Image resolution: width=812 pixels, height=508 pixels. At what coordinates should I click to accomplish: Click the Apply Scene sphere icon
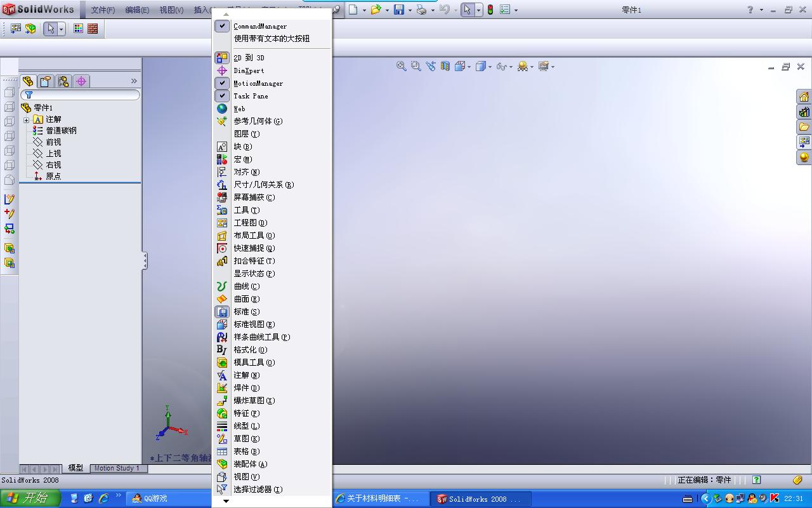(x=523, y=66)
